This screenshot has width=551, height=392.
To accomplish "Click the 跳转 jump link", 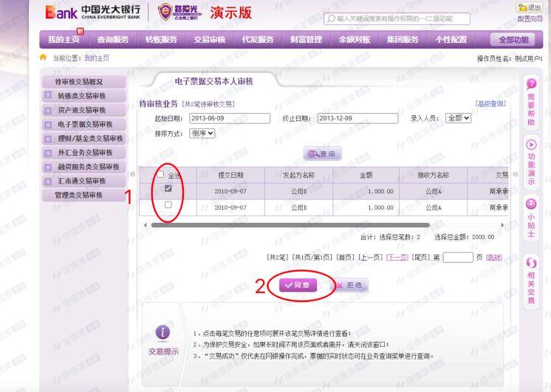I will click(494, 258).
